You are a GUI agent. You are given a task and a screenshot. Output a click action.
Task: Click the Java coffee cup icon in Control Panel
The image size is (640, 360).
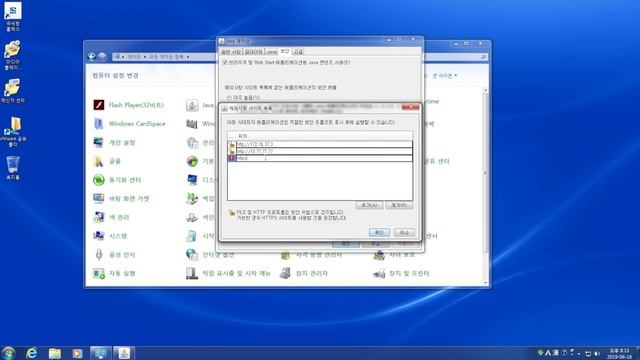(x=192, y=105)
